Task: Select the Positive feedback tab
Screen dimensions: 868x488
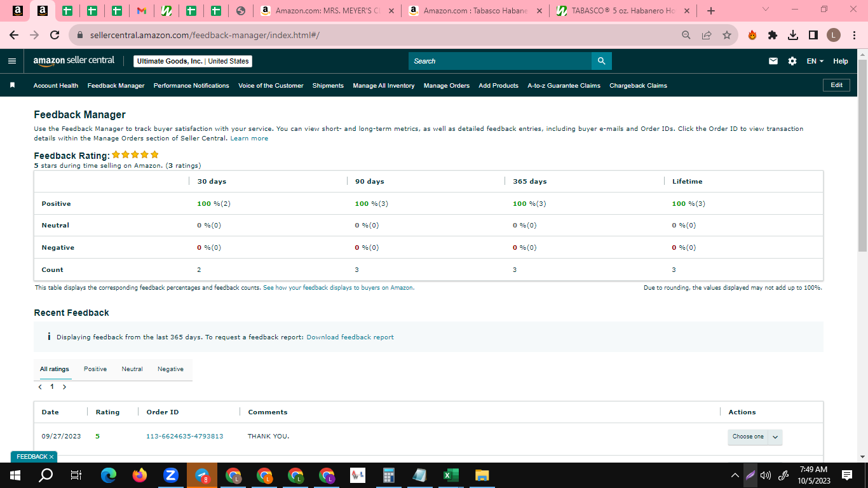Action: (x=95, y=369)
